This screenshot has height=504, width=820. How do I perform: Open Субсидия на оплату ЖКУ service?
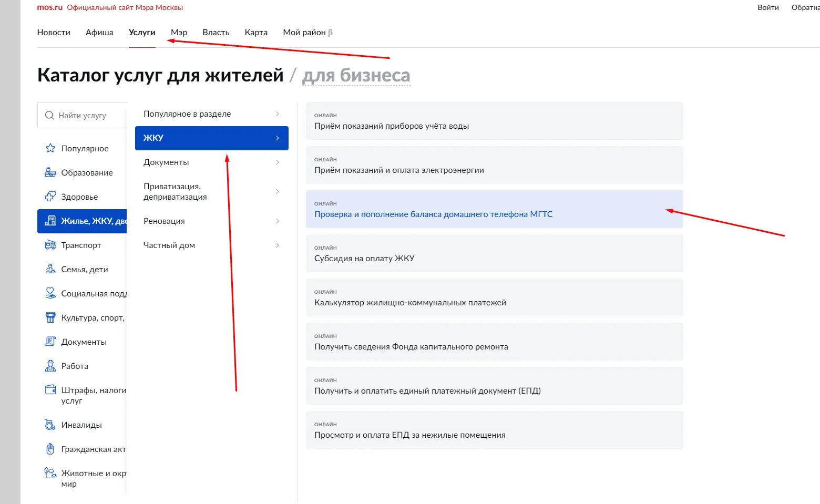coord(494,253)
